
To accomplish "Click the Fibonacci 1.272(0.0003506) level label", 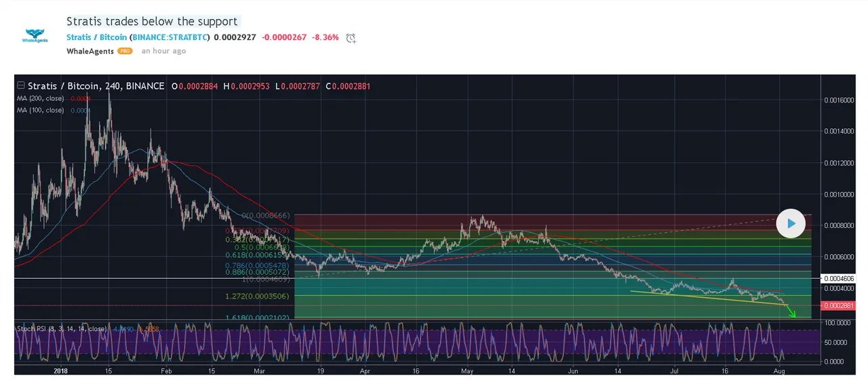I will (x=258, y=296).
